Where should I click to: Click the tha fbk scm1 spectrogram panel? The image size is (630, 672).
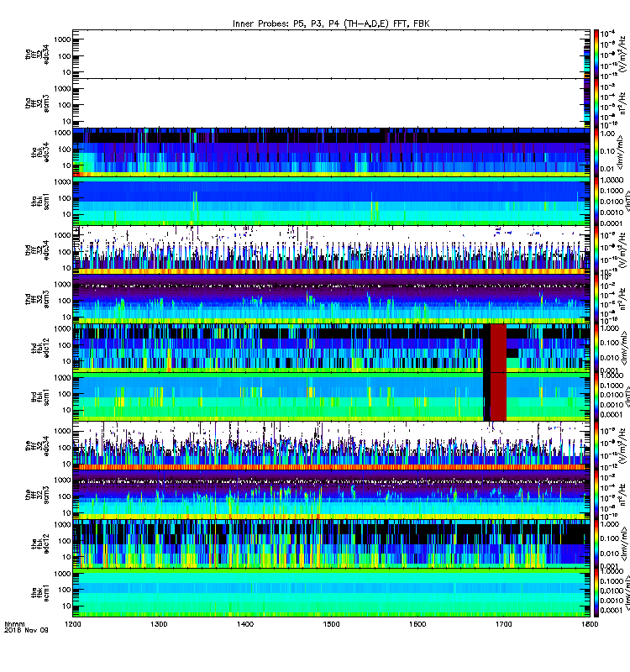point(331,201)
